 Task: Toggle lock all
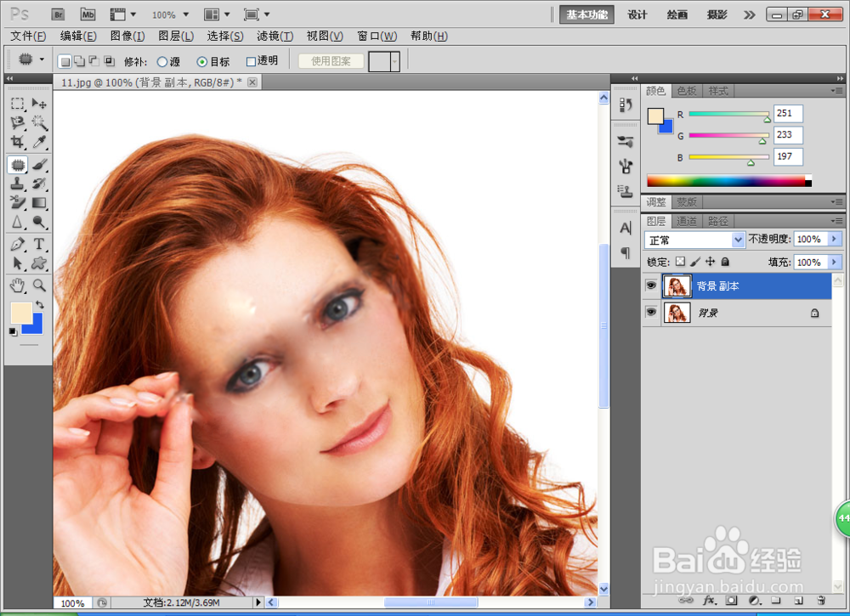725,262
